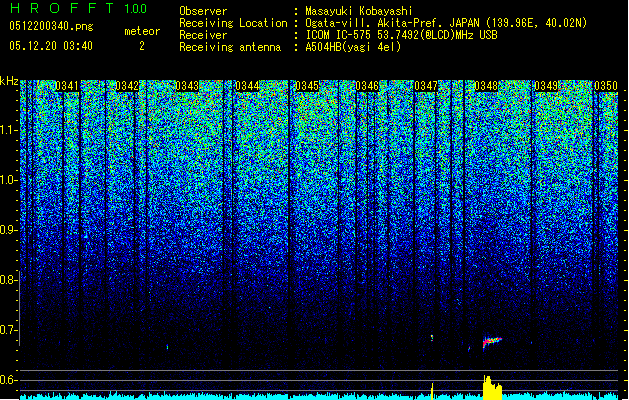The image size is (629, 400).
Task: Click the HROFFT 1.0.0 title text
Action: [x=78, y=8]
